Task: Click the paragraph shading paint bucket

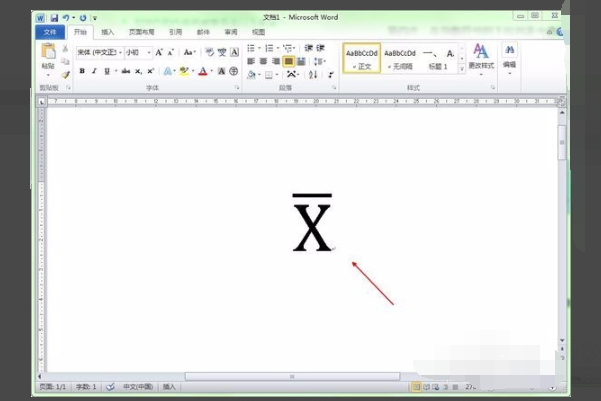Action: (251, 75)
